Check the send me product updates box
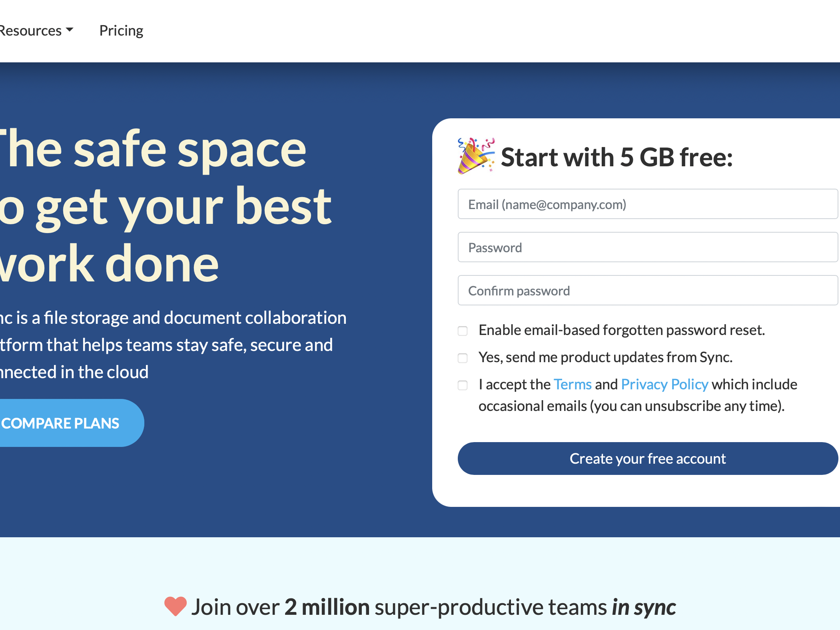The image size is (840, 630). [463, 358]
